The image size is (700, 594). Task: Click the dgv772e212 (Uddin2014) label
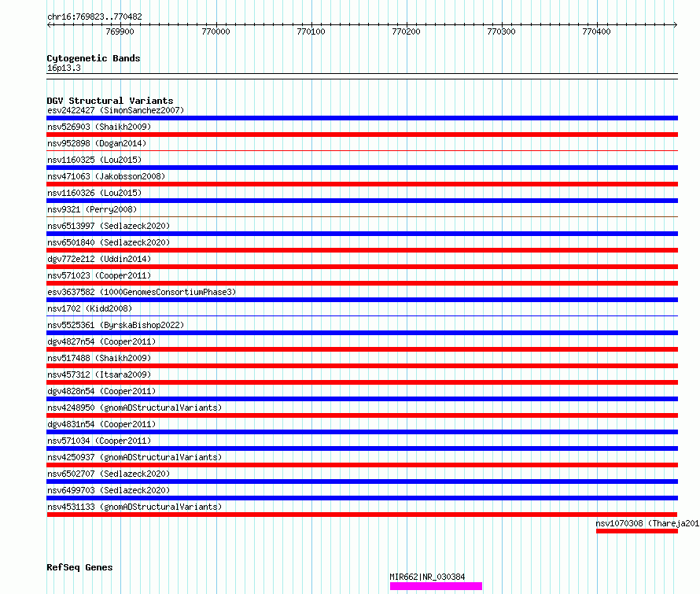[x=99, y=259]
